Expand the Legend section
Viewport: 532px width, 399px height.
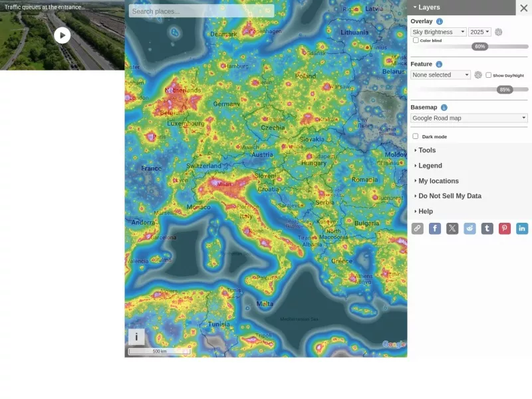[x=430, y=166]
